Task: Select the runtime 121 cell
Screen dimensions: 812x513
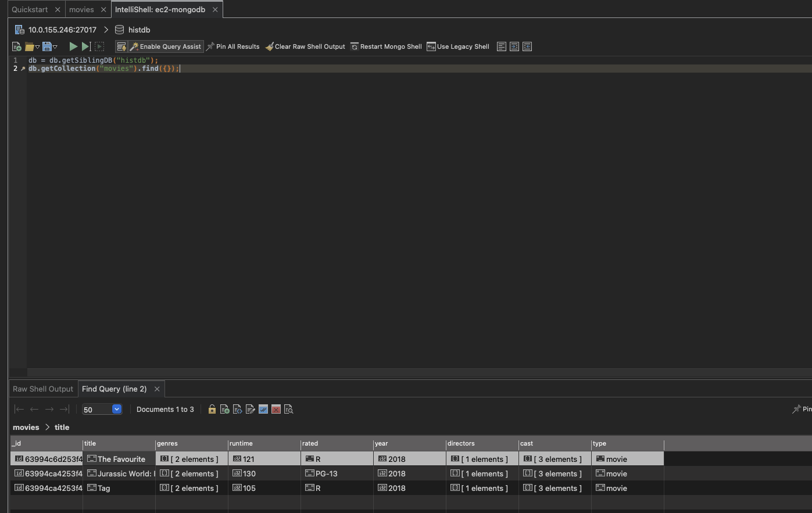Action: 264,459
